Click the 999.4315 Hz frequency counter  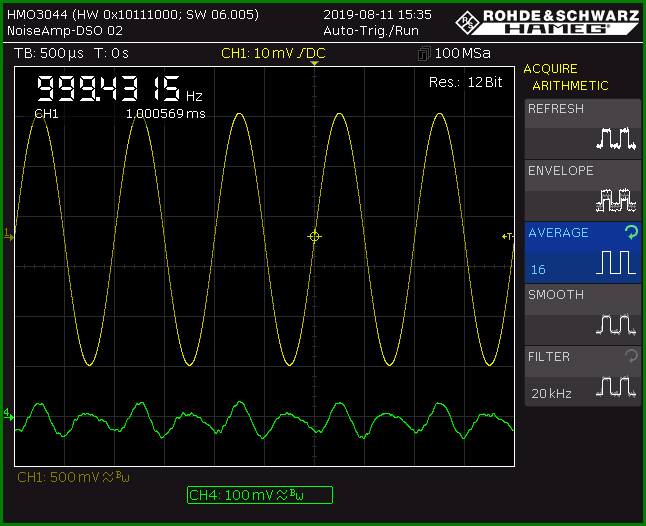tap(119, 89)
